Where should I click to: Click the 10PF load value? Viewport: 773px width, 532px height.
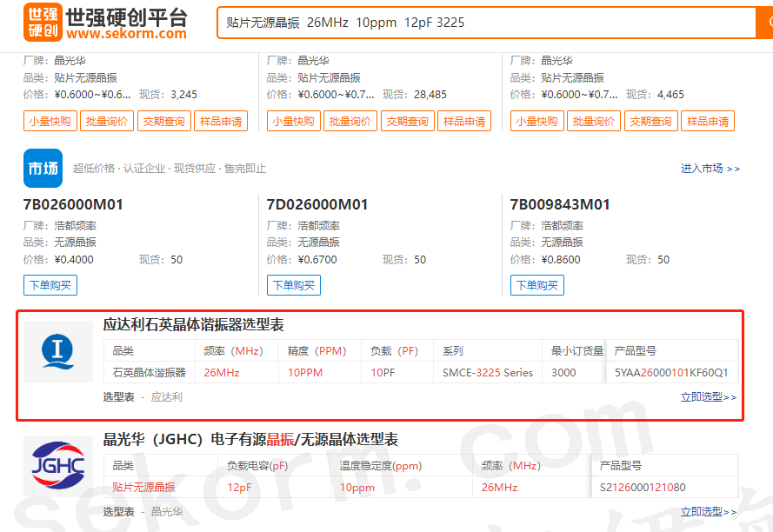click(x=383, y=373)
